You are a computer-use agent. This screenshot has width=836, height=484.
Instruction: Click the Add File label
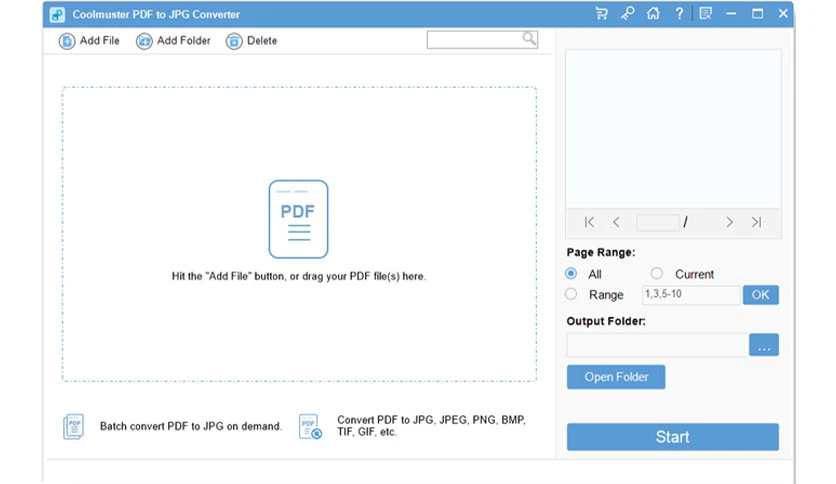tap(99, 41)
